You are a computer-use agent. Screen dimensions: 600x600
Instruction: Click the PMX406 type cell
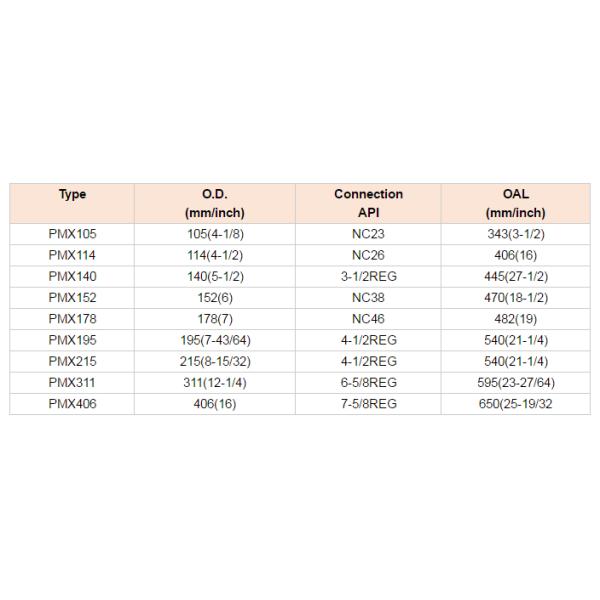(x=72, y=403)
